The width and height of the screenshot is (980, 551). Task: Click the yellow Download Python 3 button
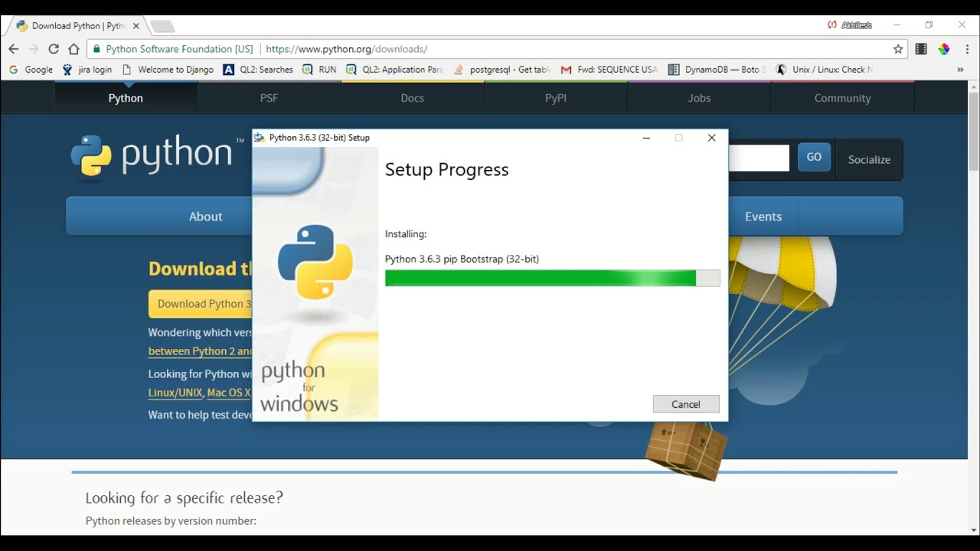point(201,304)
